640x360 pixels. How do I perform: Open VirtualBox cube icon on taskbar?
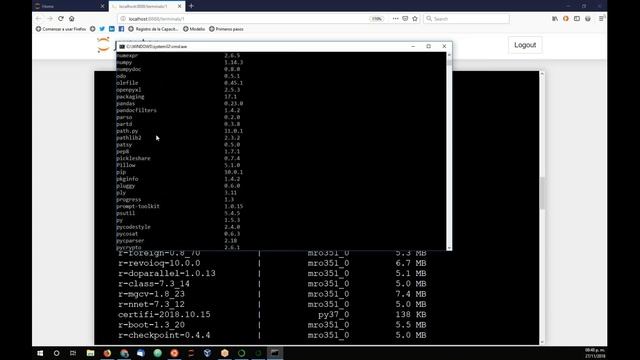point(207,353)
